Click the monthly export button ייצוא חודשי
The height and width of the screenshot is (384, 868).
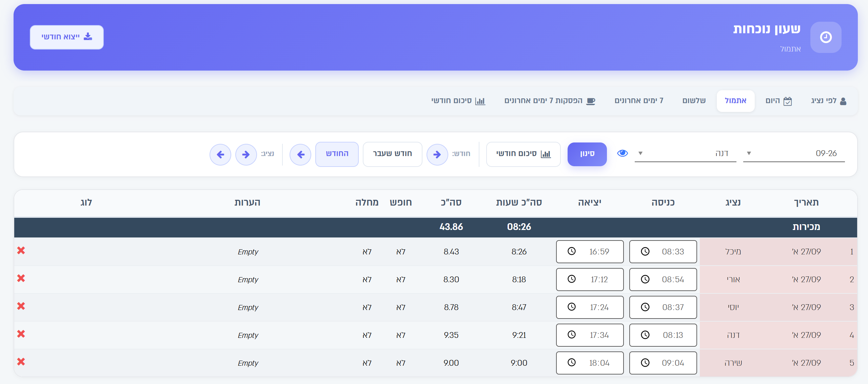point(67,37)
